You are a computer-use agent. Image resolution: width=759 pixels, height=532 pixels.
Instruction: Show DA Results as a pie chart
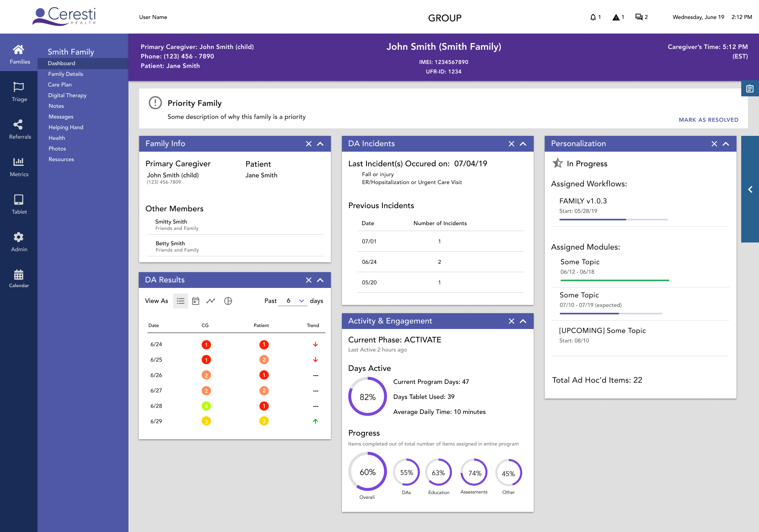(228, 301)
